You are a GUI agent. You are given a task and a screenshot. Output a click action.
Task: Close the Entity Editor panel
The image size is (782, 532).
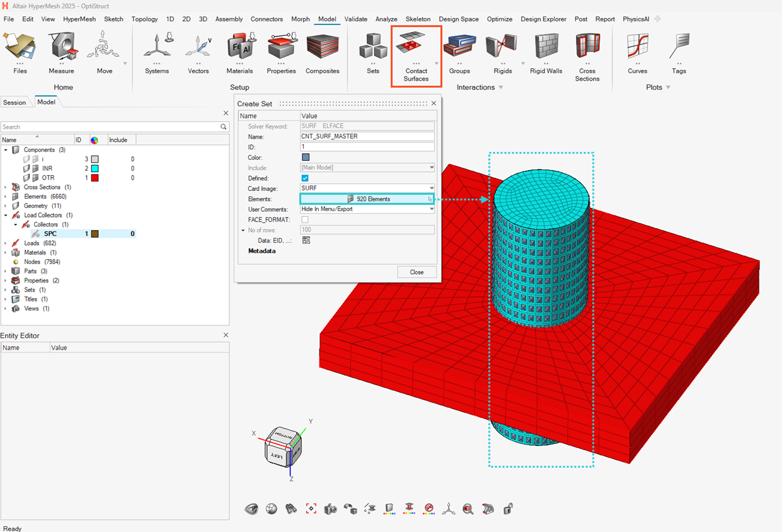(x=226, y=335)
